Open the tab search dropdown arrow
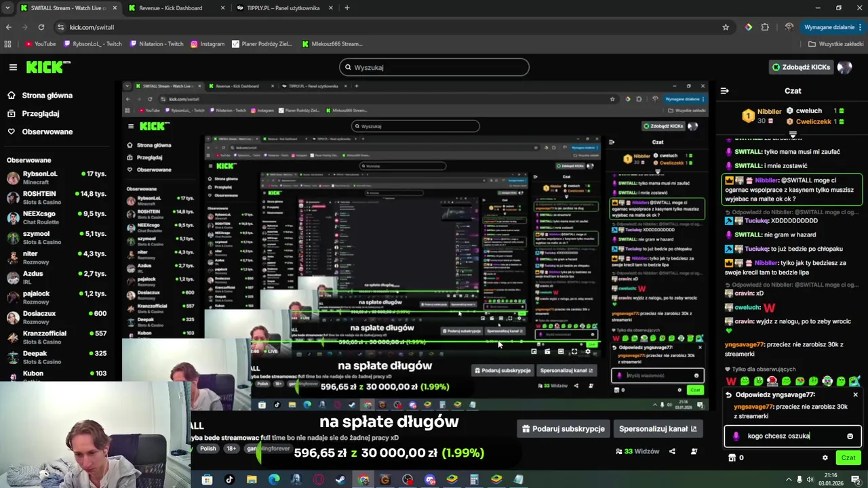Screen dimensions: 868x488 (7, 8)
